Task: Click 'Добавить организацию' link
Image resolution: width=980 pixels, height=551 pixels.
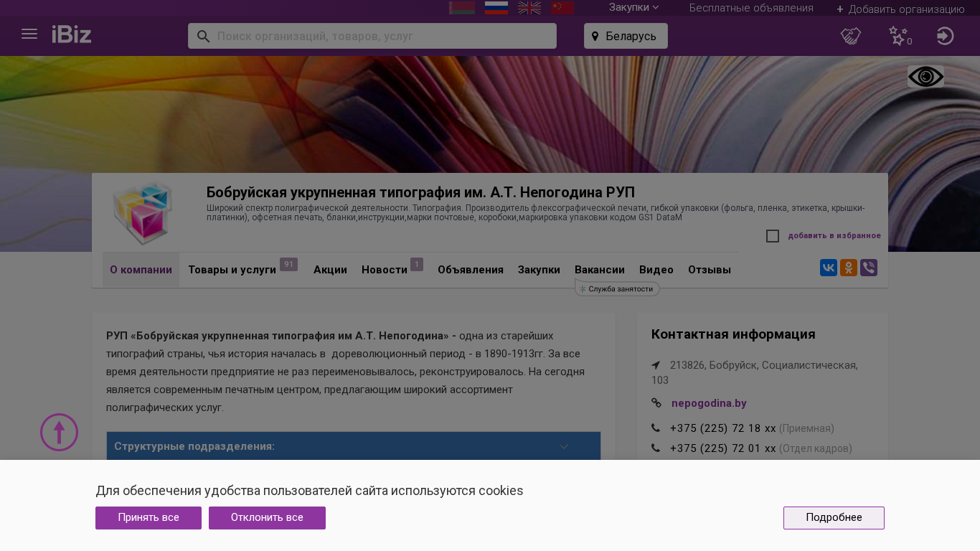Action: click(x=900, y=9)
